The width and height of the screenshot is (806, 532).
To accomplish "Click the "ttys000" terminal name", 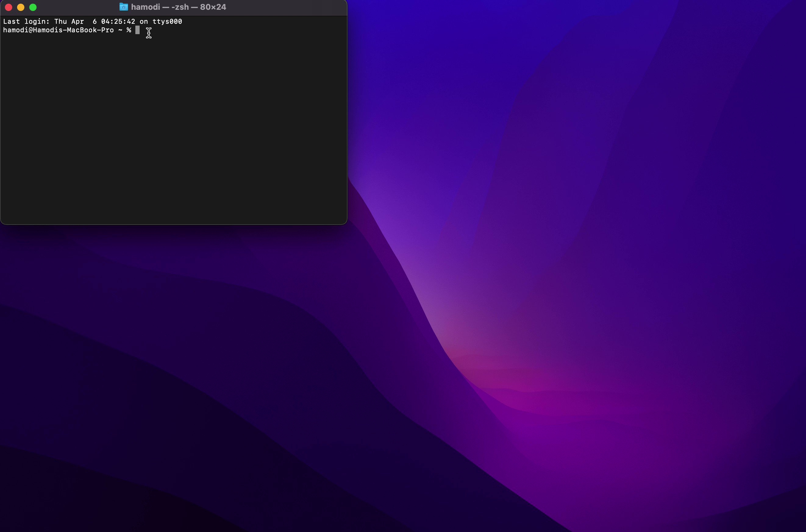I will tap(167, 21).
